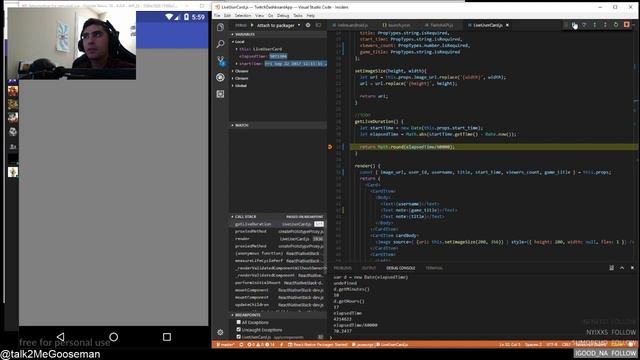Close the LiveUserCard.js editor tab
This screenshot has width=640, height=360.
[x=507, y=25]
